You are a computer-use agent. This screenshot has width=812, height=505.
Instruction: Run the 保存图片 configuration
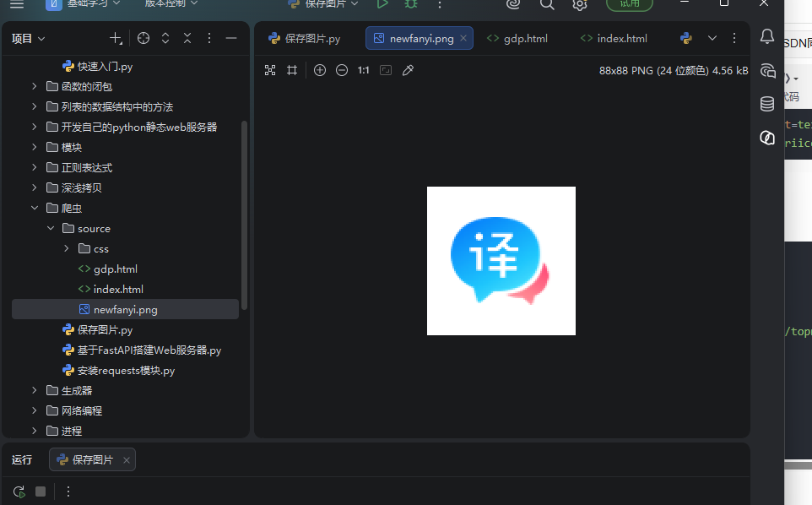coord(382,4)
